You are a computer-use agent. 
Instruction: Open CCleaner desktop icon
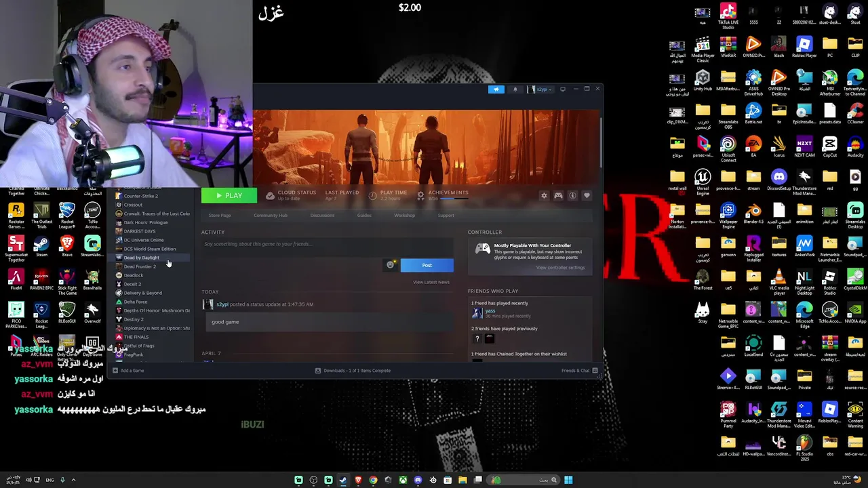click(x=855, y=114)
